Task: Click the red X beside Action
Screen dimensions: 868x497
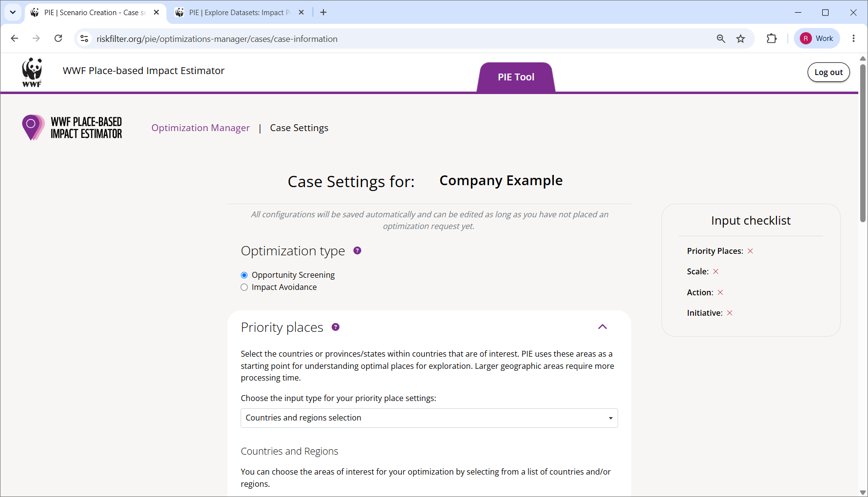Action: 720,292
